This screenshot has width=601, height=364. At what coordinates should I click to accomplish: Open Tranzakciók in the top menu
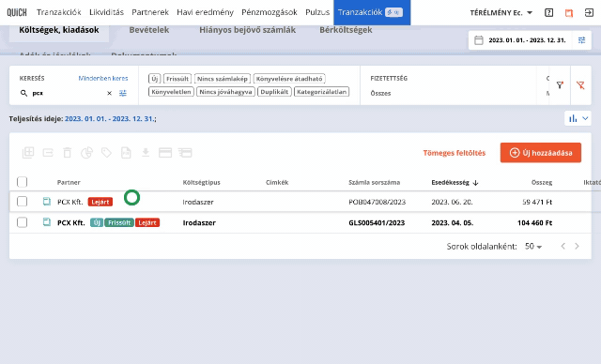click(59, 12)
